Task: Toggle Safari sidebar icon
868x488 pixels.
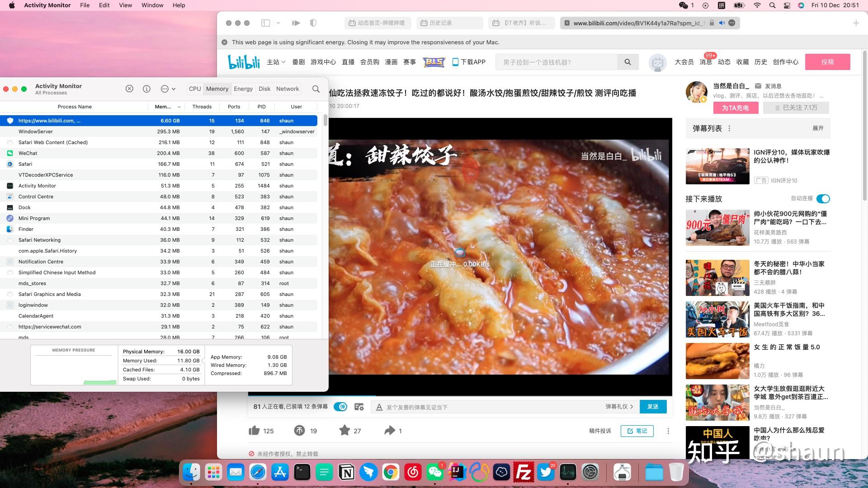Action: point(266,23)
